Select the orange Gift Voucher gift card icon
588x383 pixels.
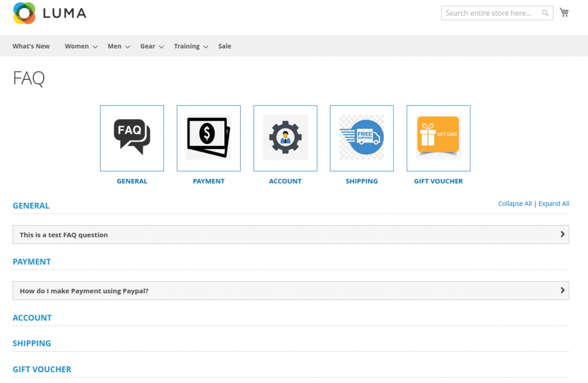pos(438,138)
